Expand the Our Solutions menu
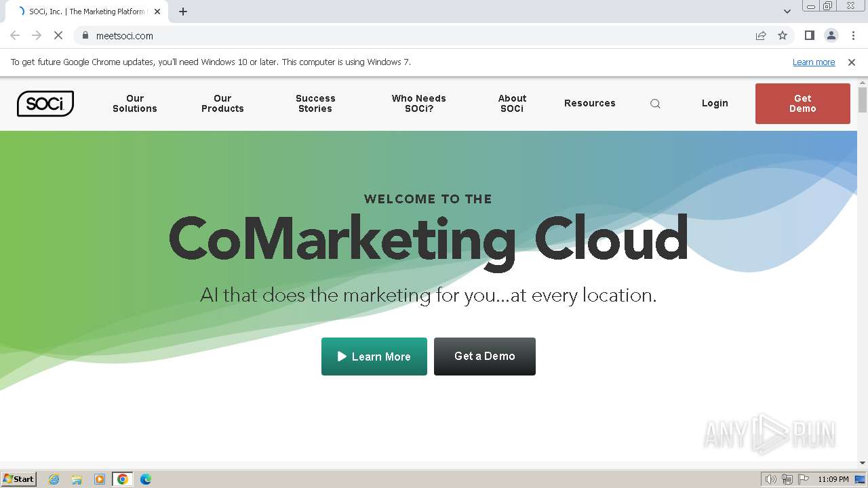 (135, 104)
